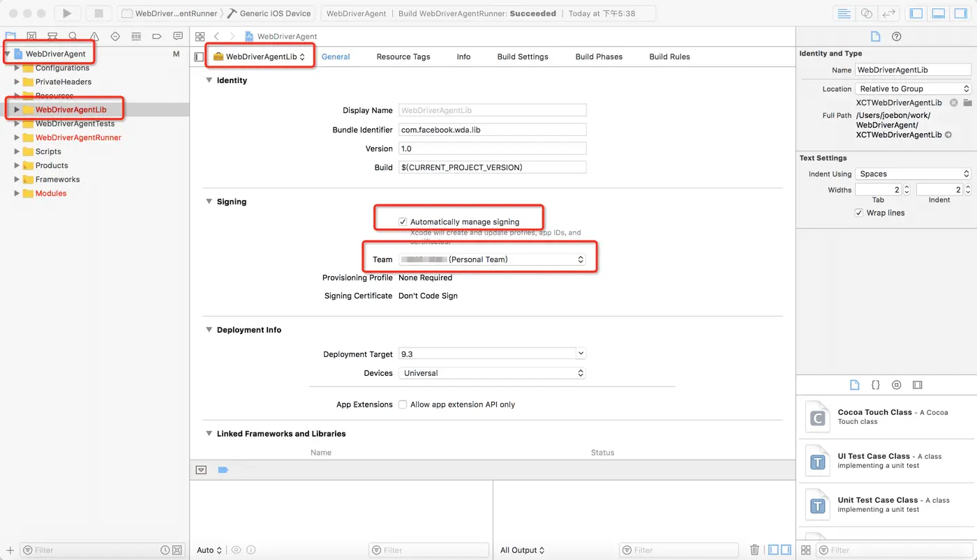Open the All Output console dropdown
This screenshot has height=560, width=977.
click(x=523, y=550)
